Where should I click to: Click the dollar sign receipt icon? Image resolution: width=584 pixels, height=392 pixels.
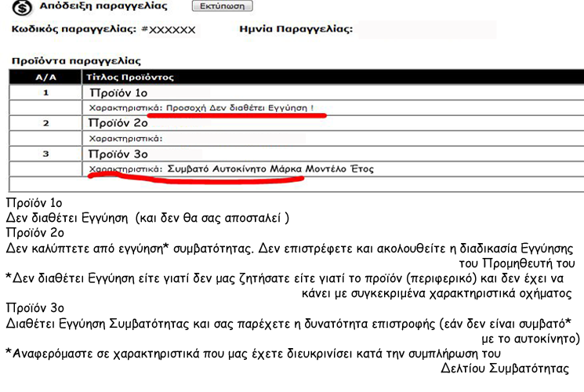pyautogui.click(x=22, y=8)
